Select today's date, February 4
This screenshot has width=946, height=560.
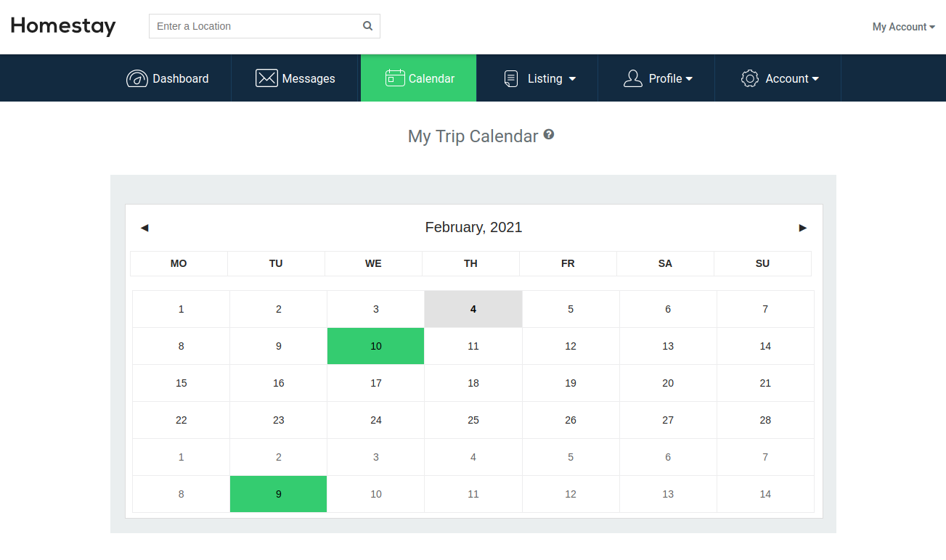473,308
